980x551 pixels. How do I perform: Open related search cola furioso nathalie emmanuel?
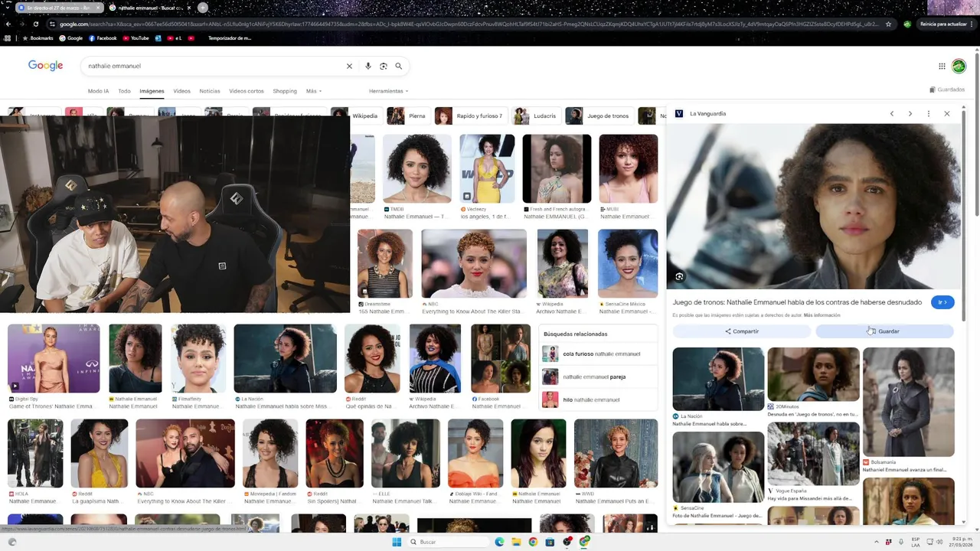coord(598,354)
